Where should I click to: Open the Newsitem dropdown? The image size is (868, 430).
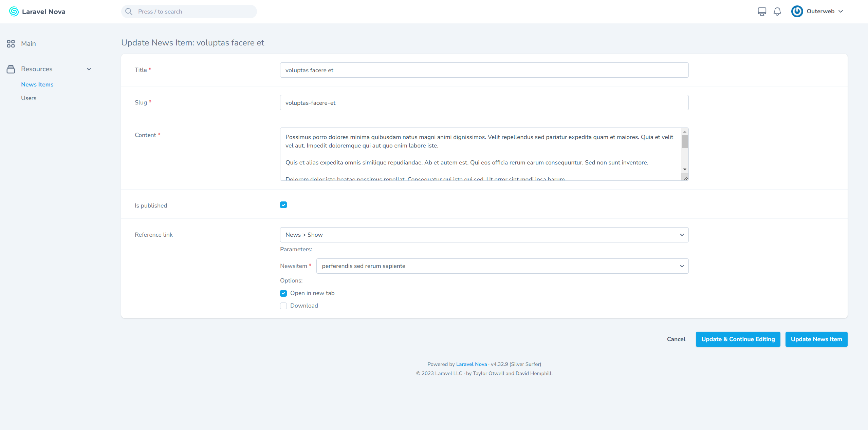[x=502, y=266]
